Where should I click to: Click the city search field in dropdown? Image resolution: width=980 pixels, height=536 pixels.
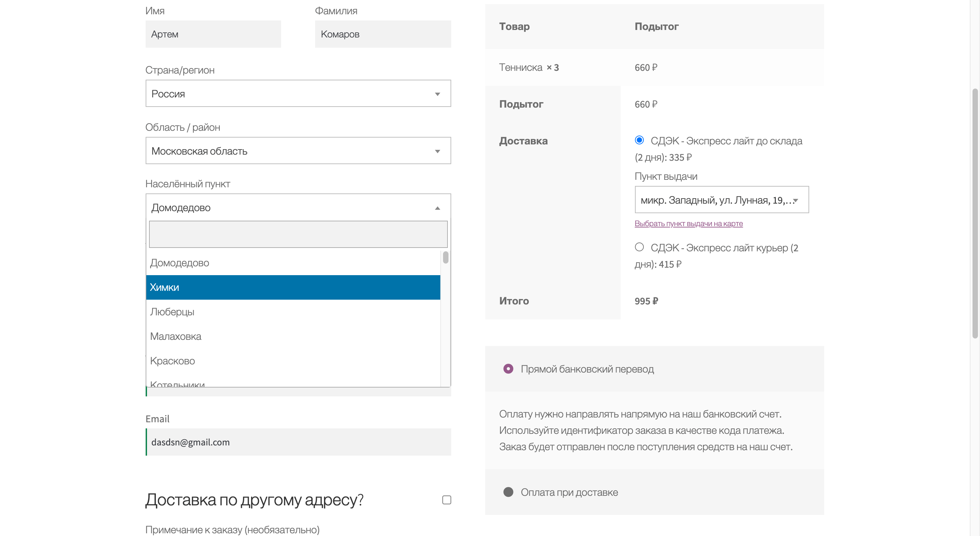pyautogui.click(x=298, y=234)
